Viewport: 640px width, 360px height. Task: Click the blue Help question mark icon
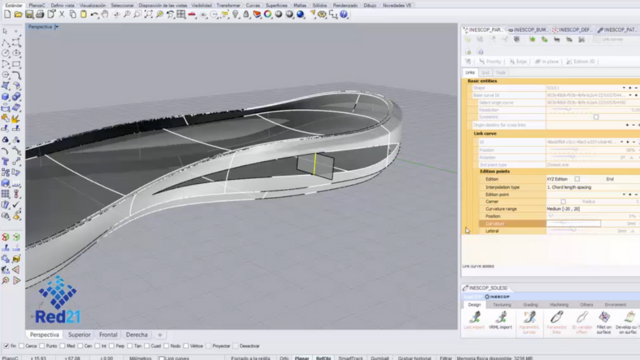tap(344, 14)
